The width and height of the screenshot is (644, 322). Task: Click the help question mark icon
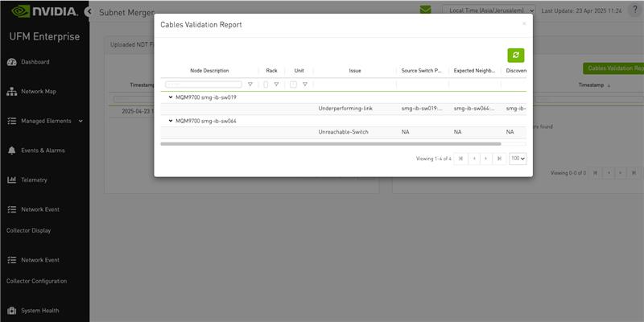(635, 10)
